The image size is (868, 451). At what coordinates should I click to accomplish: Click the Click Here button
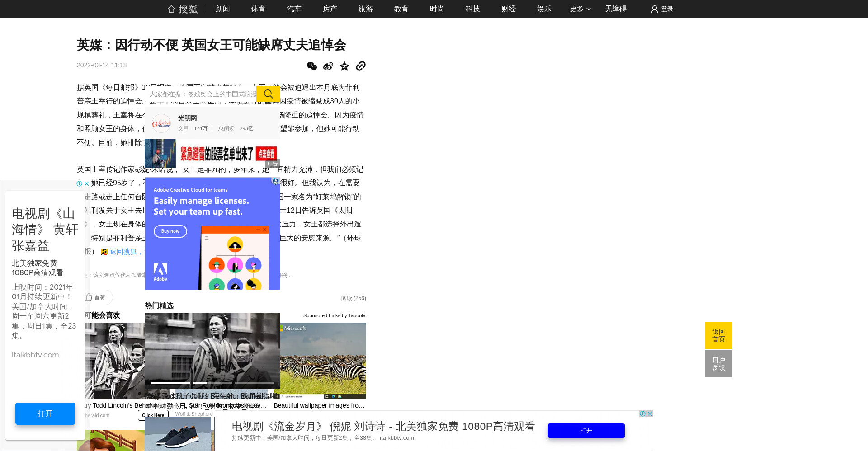[153, 415]
